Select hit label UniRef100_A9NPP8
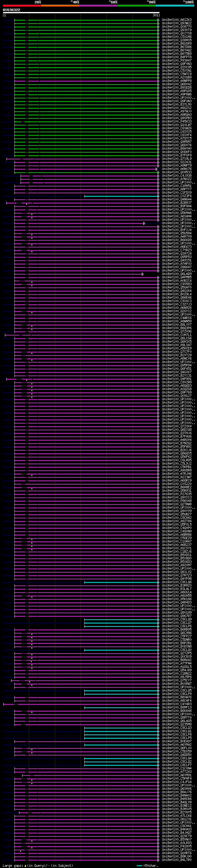This screenshot has height=868, width=197. 177,81
